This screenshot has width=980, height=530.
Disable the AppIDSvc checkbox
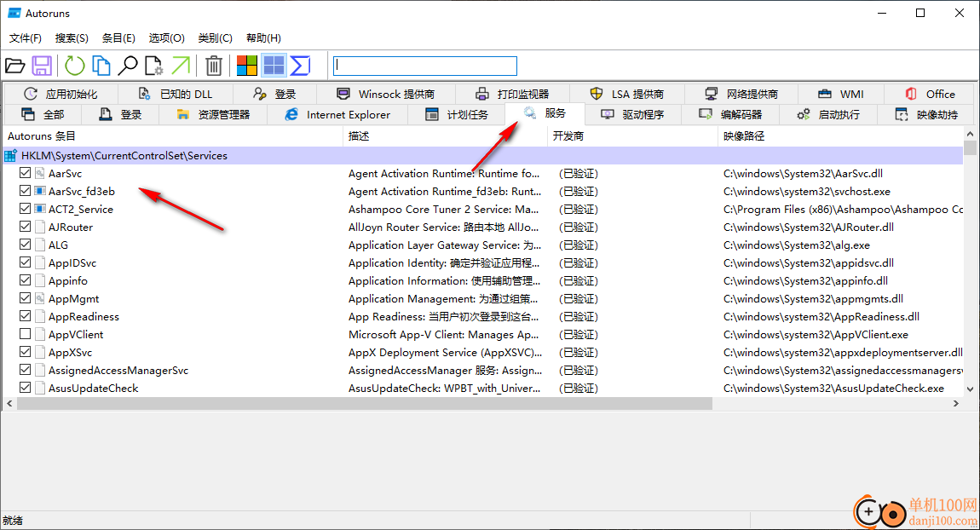click(x=25, y=262)
